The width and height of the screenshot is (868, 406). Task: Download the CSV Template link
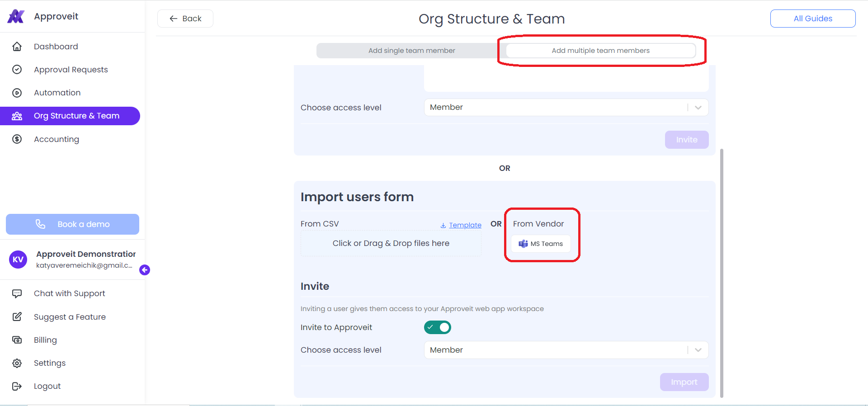coord(465,225)
